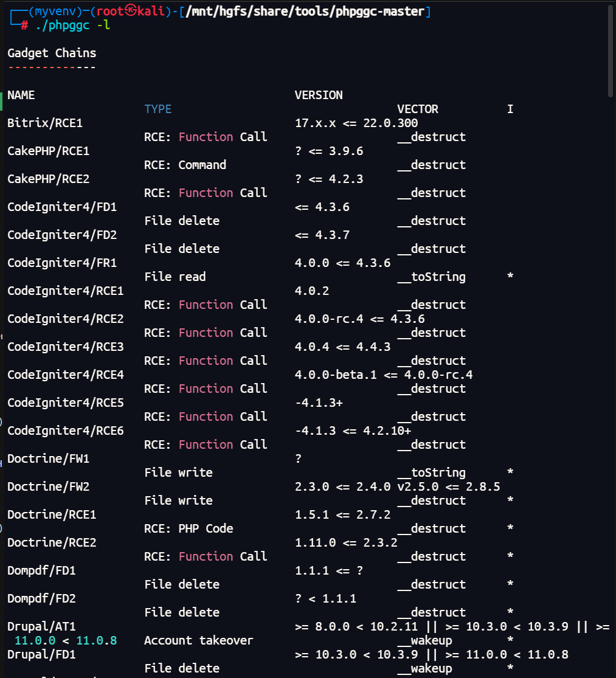Select the Doctrine/RCE2 entry
The image size is (616, 678).
(52, 542)
